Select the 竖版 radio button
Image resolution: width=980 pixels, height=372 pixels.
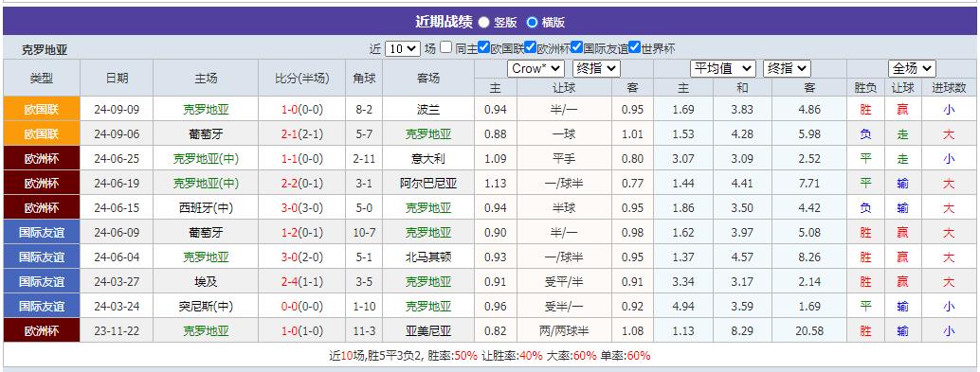coord(483,23)
